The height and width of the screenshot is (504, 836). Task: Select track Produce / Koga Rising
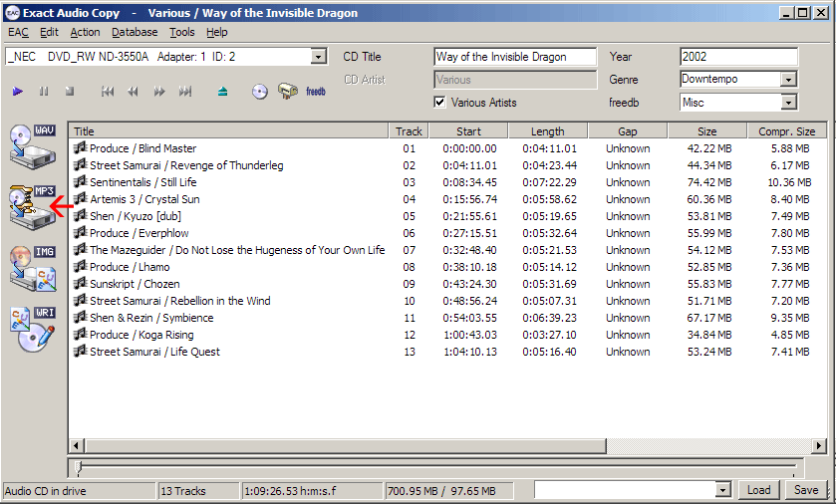click(x=141, y=335)
